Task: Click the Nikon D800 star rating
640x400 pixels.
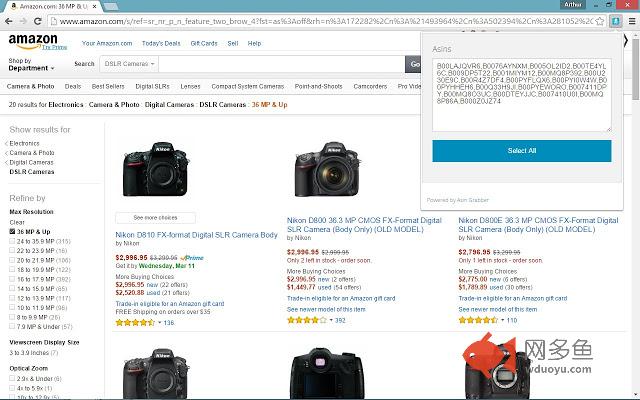Action: point(307,320)
